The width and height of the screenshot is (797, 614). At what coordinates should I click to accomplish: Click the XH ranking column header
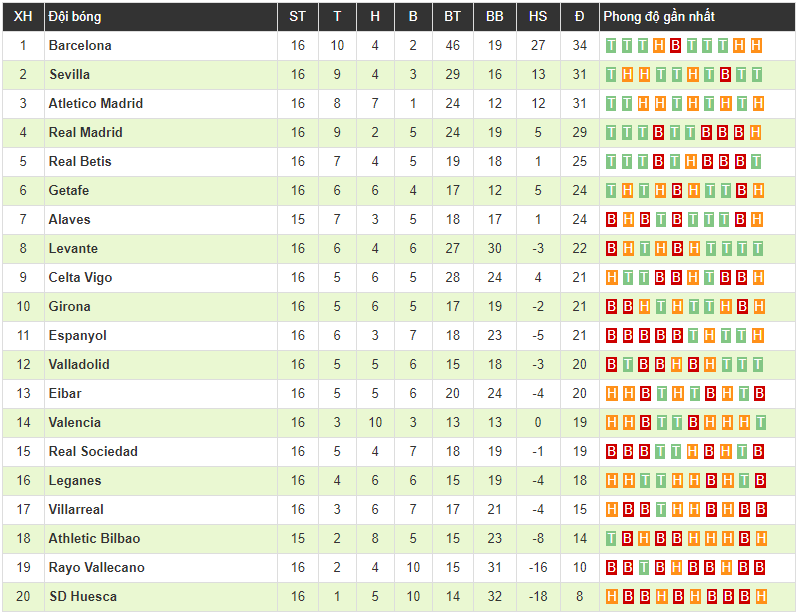pos(22,16)
